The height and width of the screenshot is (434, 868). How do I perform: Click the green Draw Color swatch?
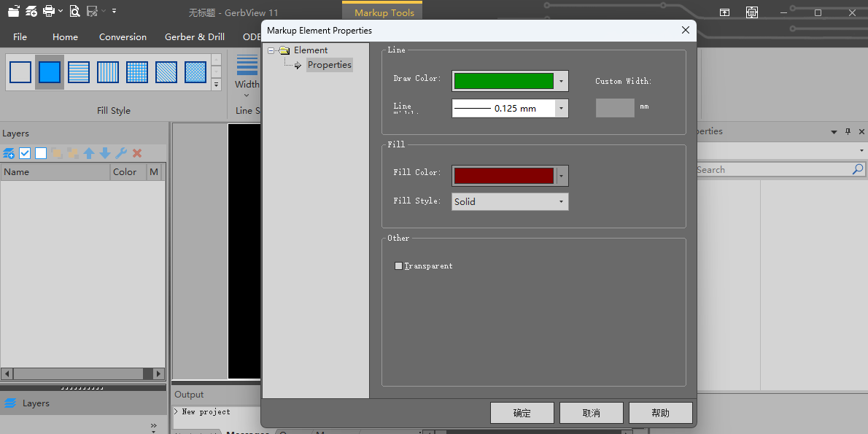pos(503,81)
